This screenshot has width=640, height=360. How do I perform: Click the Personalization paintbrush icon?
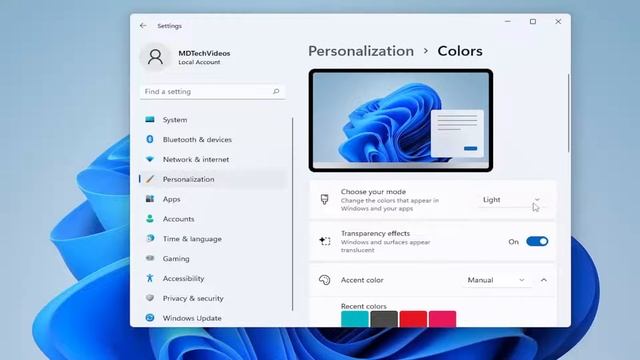[150, 179]
